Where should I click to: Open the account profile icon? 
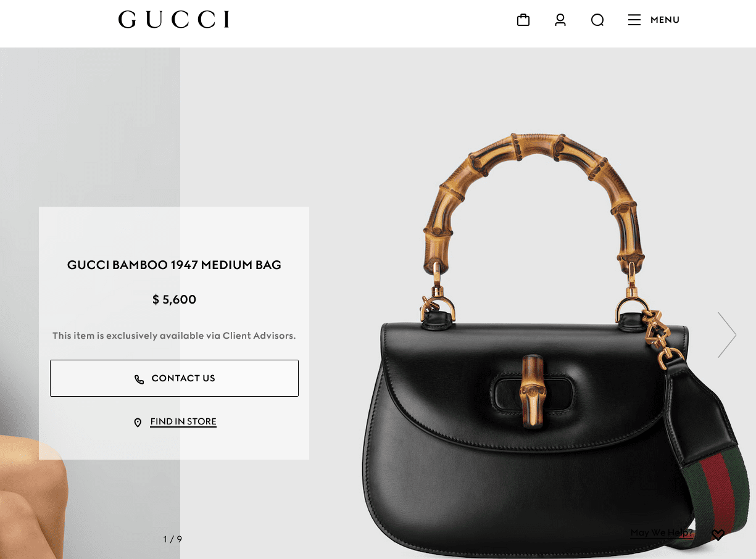click(x=560, y=20)
